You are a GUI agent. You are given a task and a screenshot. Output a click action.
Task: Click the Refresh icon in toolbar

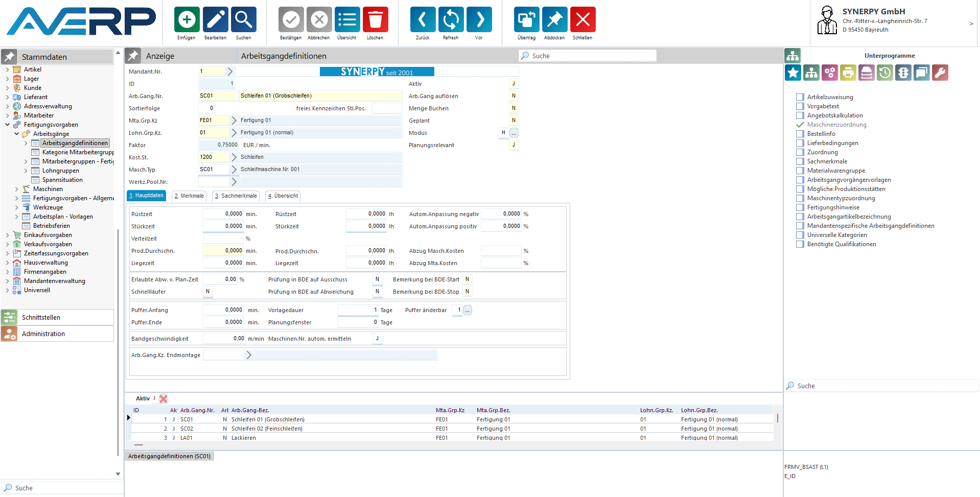451,20
